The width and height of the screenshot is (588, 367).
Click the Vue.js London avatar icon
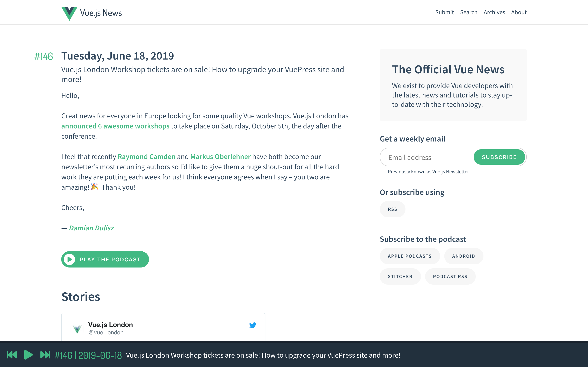coord(77,329)
